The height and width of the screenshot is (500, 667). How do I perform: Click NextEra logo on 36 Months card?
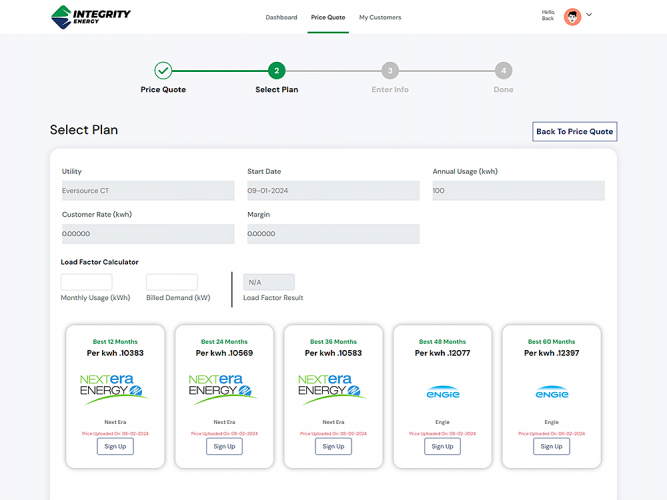332,389
